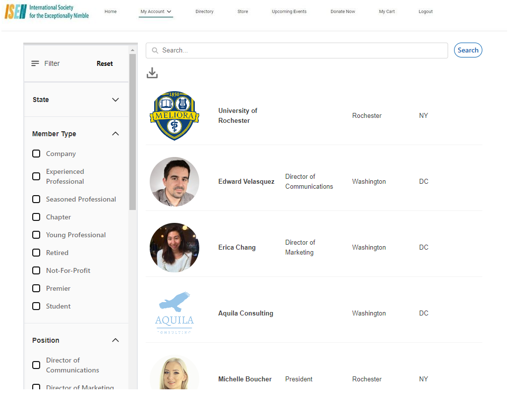Expand the State filter section
Image resolution: width=518 pixels, height=420 pixels.
click(x=115, y=100)
